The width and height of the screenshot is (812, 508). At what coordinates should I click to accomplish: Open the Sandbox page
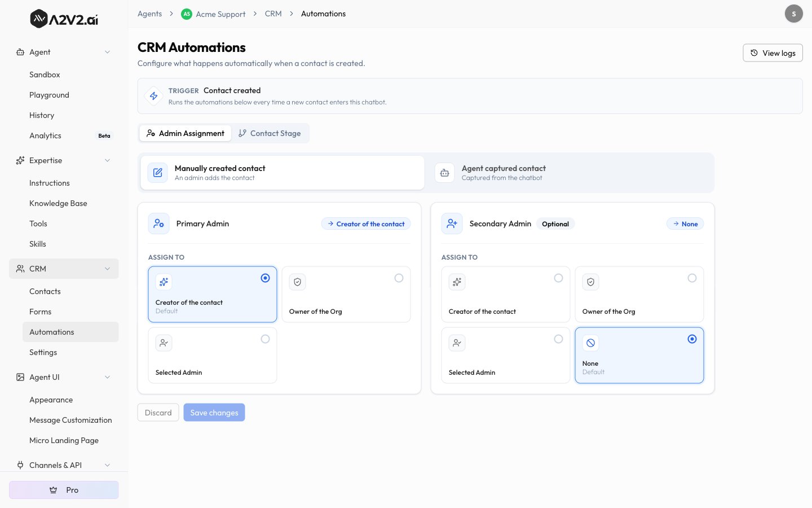click(x=70, y=75)
